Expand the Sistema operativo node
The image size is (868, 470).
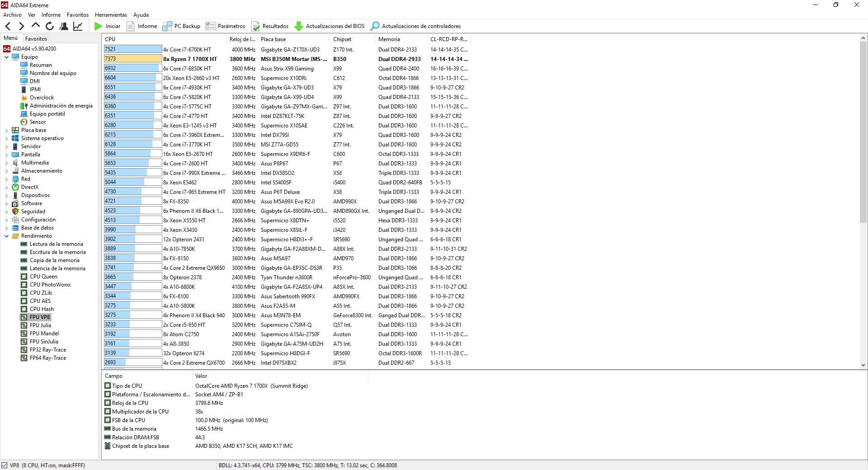point(6,138)
